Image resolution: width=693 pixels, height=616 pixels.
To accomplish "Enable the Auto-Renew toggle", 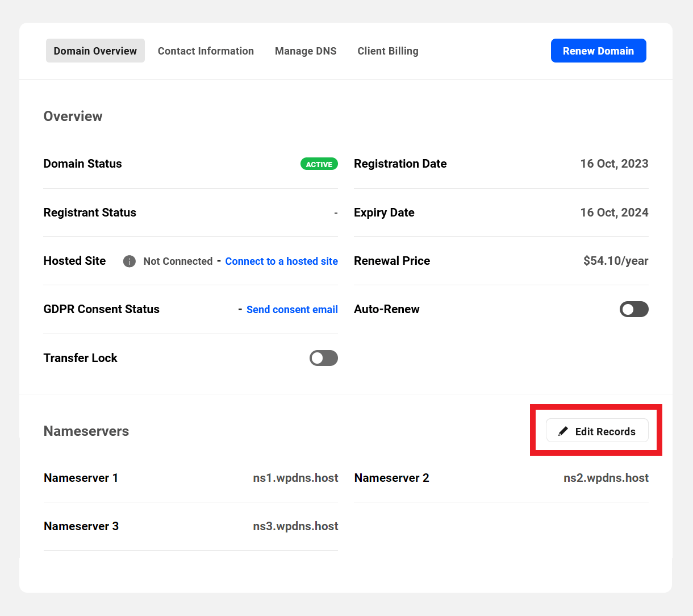I will click(634, 309).
